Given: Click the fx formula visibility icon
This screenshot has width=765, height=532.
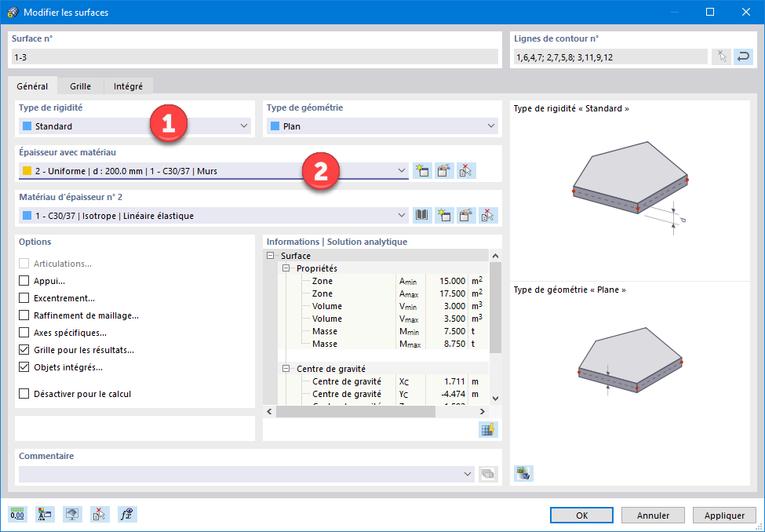Looking at the screenshot, I should (127, 515).
